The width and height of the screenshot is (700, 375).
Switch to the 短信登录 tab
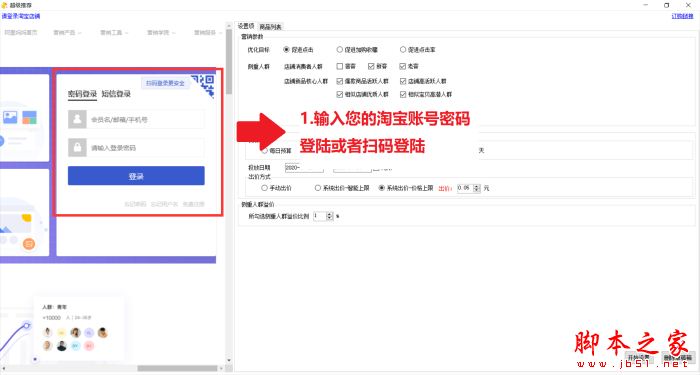116,94
